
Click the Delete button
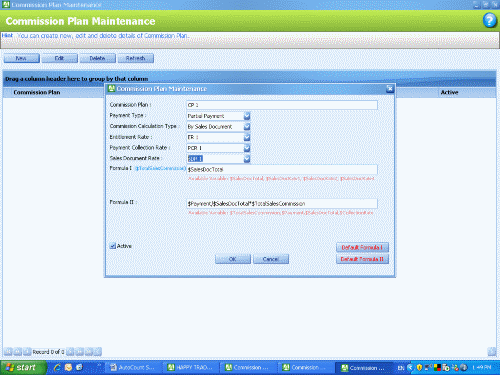click(97, 58)
